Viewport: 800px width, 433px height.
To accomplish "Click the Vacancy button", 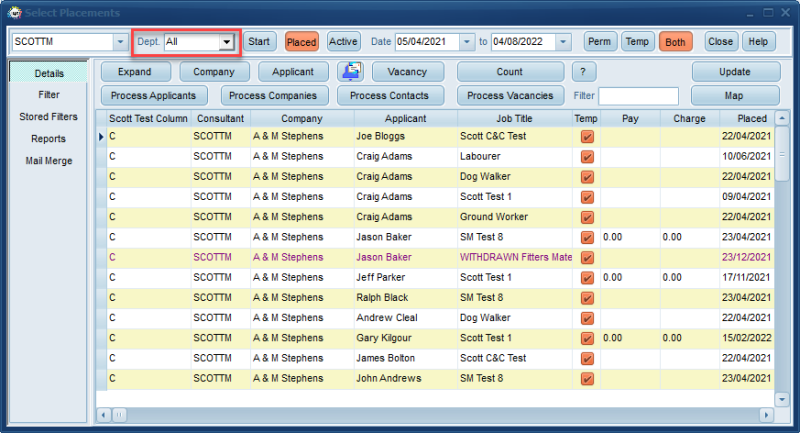I will point(407,72).
